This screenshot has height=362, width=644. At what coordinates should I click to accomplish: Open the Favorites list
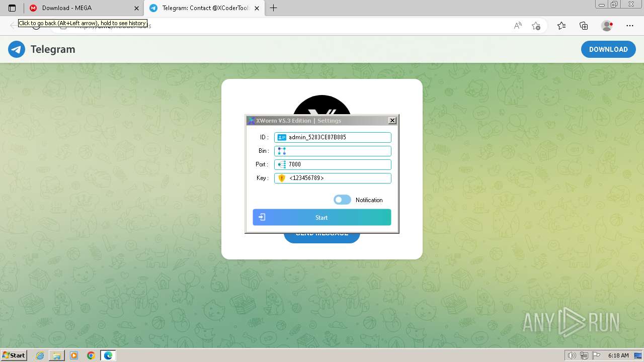click(x=561, y=26)
